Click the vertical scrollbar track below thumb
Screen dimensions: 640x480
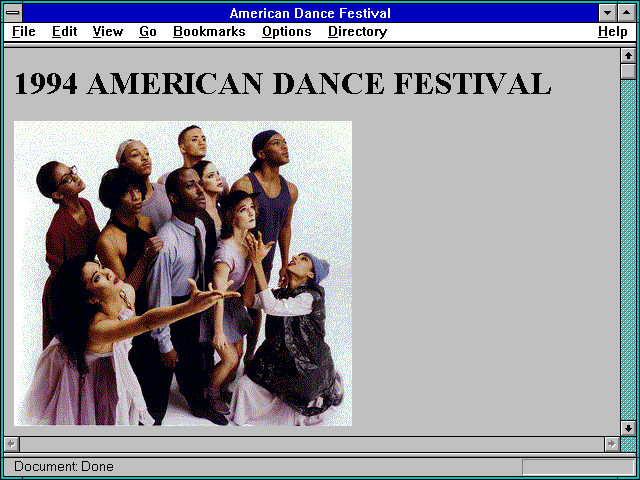point(628,250)
